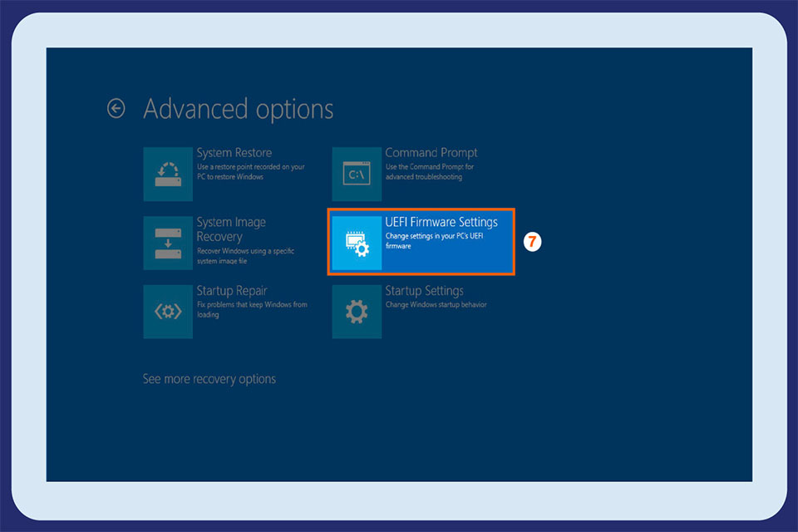Open the Command Prompt tile icon
Viewport: 798px width, 532px height.
click(357, 174)
